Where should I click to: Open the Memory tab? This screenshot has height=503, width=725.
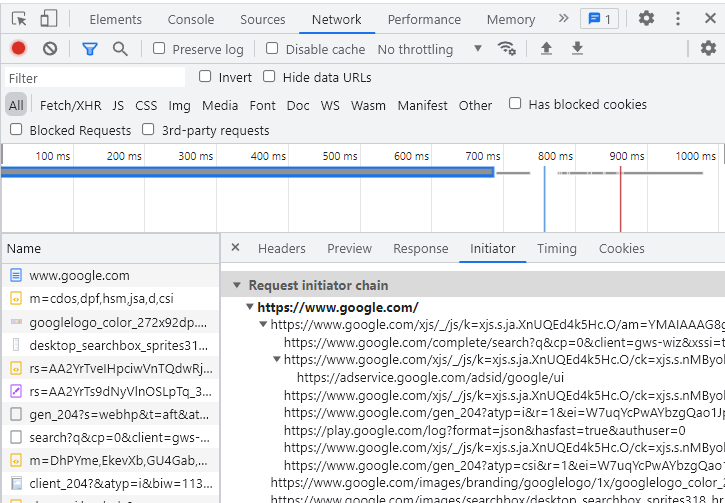tap(511, 19)
